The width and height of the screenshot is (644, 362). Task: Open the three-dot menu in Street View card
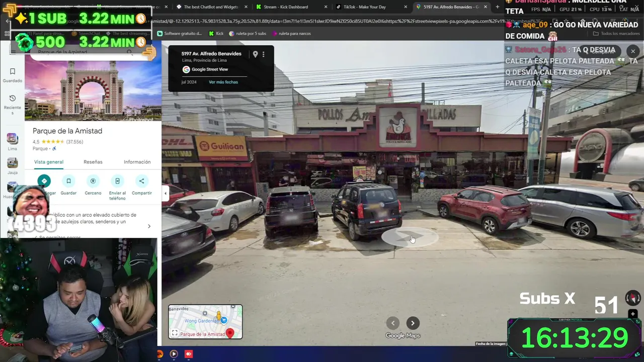coord(263,54)
